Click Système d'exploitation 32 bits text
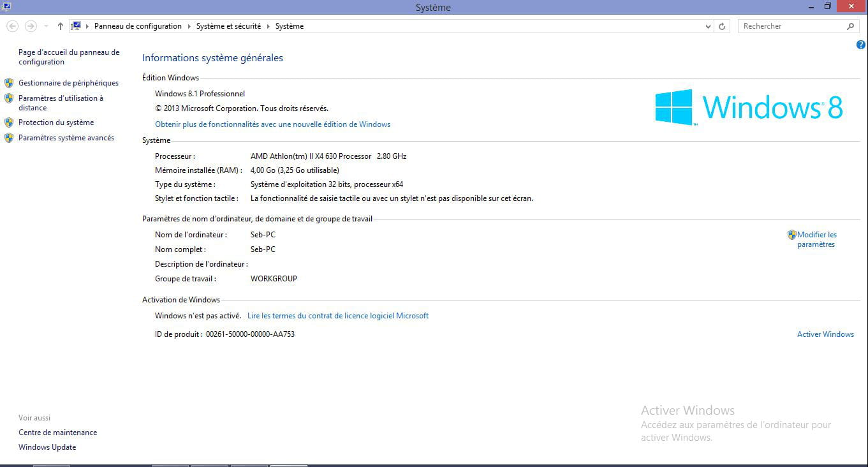This screenshot has height=467, width=868. click(327, 184)
